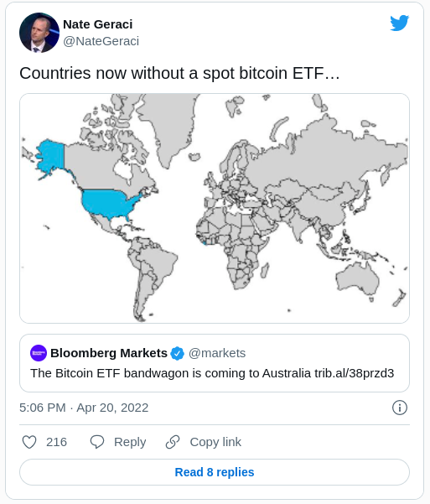Click the 5:06 PM Apr 20, 2022 timestamp
The height and width of the screenshot is (504, 430).
click(84, 408)
